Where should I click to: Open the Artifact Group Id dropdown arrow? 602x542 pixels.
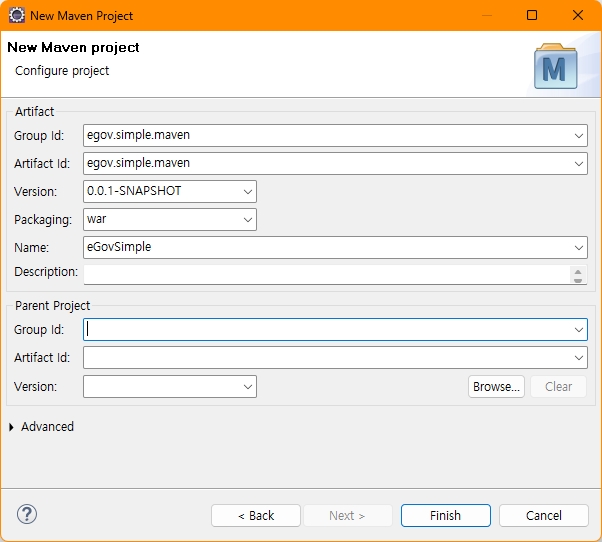click(x=579, y=136)
